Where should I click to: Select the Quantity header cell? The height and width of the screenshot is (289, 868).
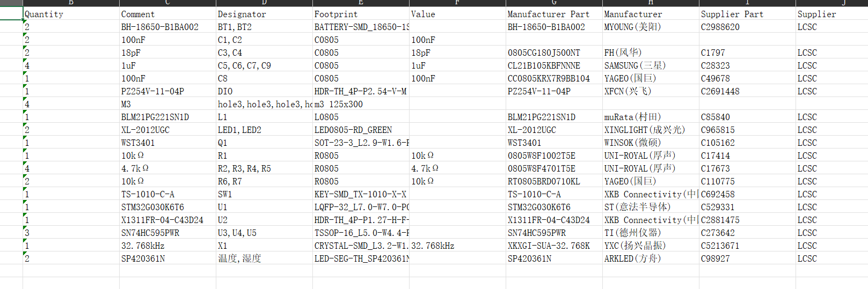(x=71, y=14)
